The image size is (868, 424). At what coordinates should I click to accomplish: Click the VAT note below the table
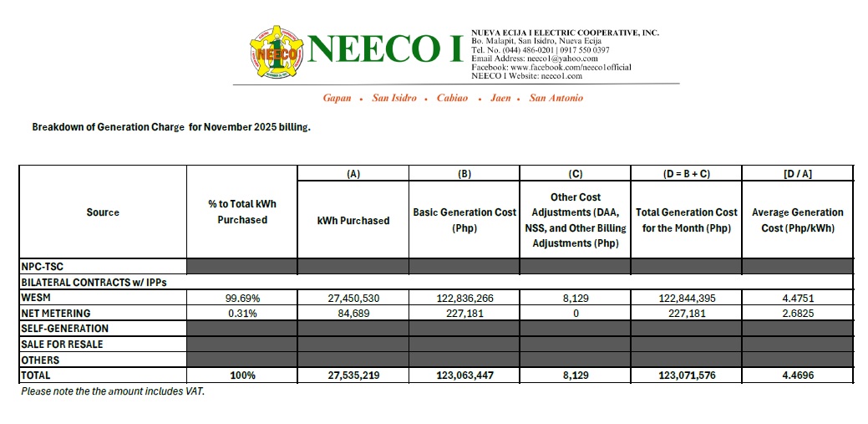pos(113,391)
